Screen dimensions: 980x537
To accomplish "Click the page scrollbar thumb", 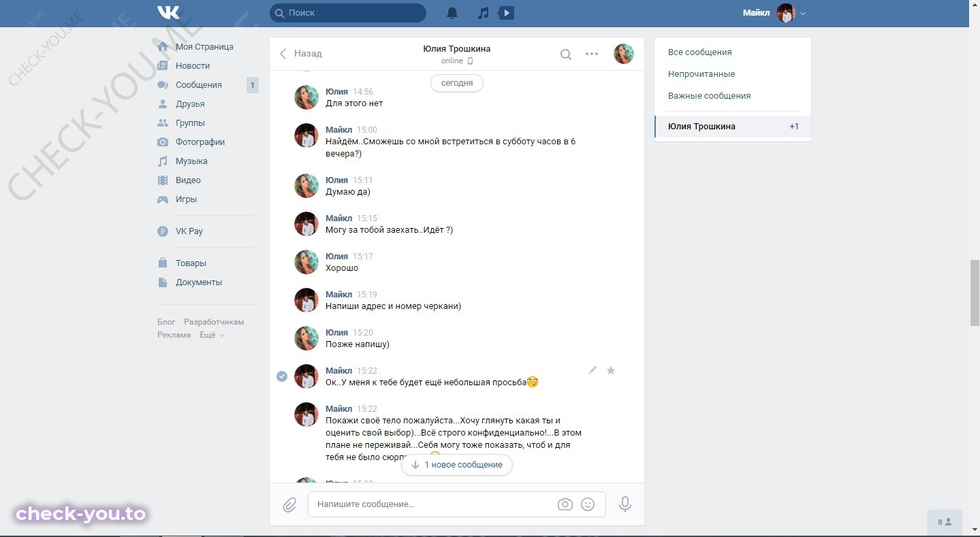I will (x=975, y=293).
